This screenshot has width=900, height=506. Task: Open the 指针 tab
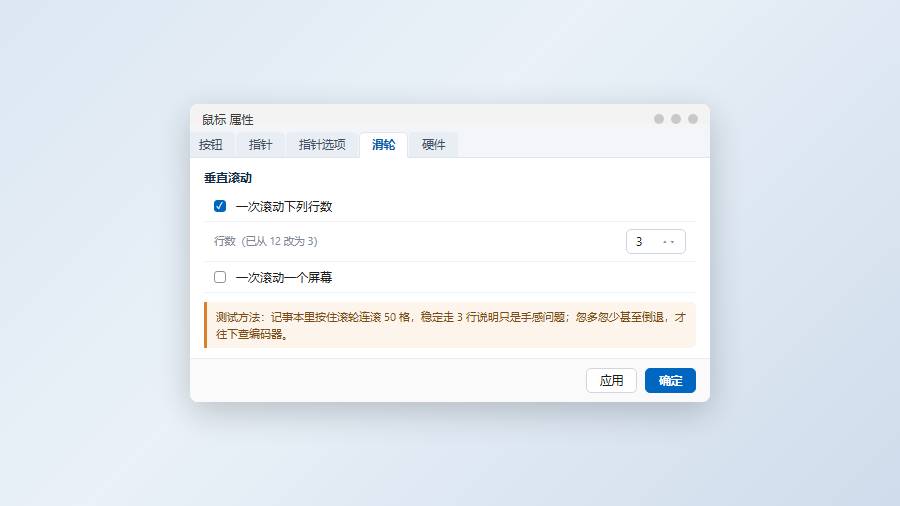coord(260,145)
